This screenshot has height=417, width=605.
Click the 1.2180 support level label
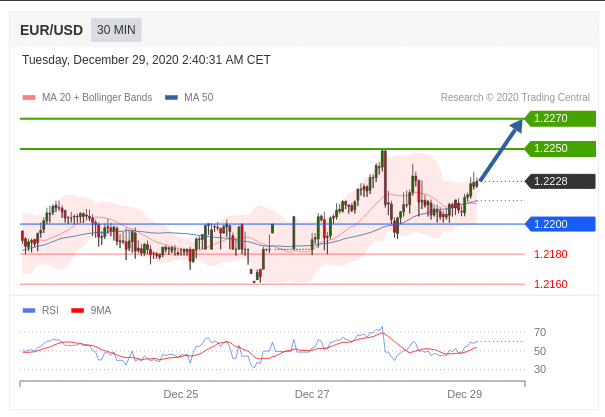click(551, 254)
